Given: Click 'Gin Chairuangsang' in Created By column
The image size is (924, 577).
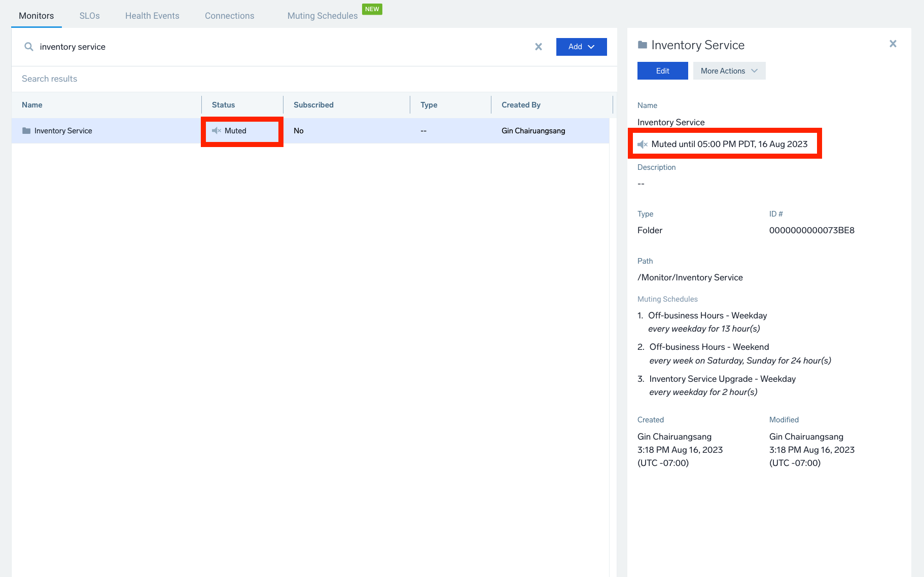Looking at the screenshot, I should point(534,131).
